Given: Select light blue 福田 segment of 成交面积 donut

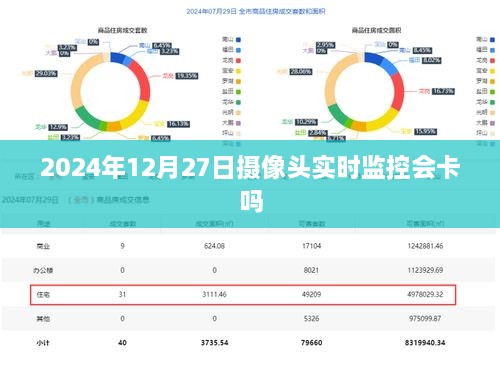Looking at the screenshot, I should (x=389, y=66).
